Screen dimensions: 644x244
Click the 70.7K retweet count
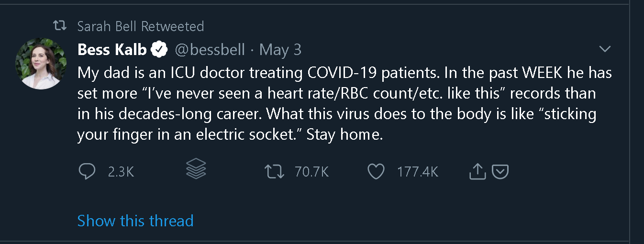(x=311, y=172)
